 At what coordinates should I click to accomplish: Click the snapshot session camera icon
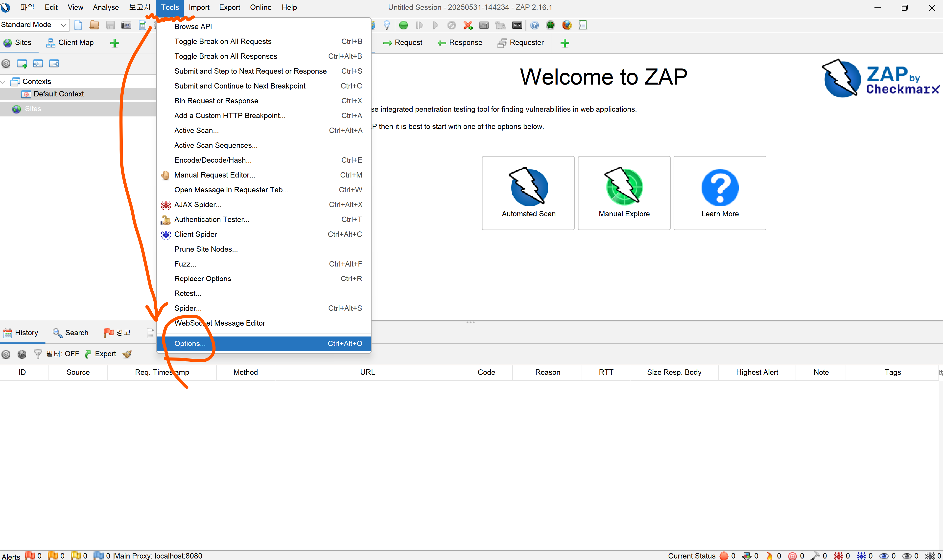tap(126, 25)
